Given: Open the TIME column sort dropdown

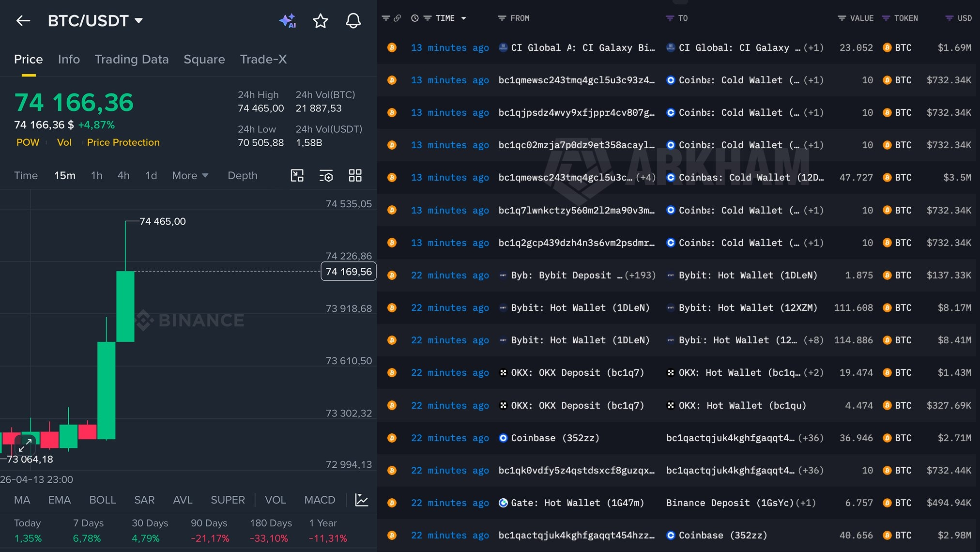Looking at the screenshot, I should click(x=463, y=18).
